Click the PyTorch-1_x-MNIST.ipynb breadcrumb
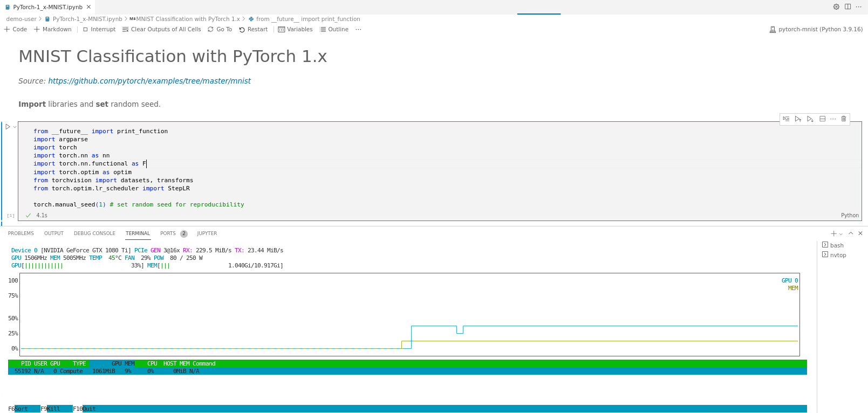Image resolution: width=868 pixels, height=413 pixels. 84,19
